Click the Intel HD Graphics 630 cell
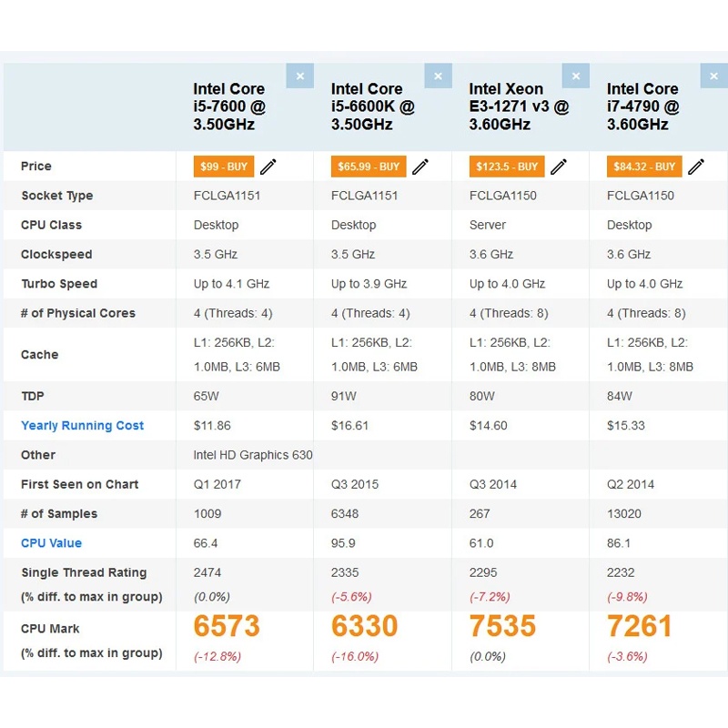The width and height of the screenshot is (728, 728). point(253,456)
